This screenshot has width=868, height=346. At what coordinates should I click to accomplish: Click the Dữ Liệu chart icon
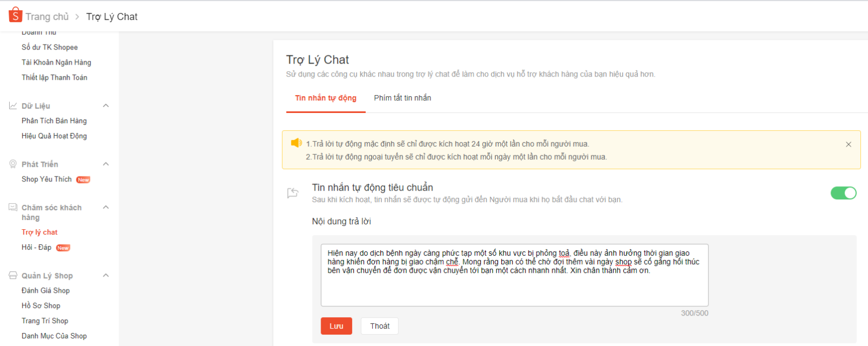[13, 105]
